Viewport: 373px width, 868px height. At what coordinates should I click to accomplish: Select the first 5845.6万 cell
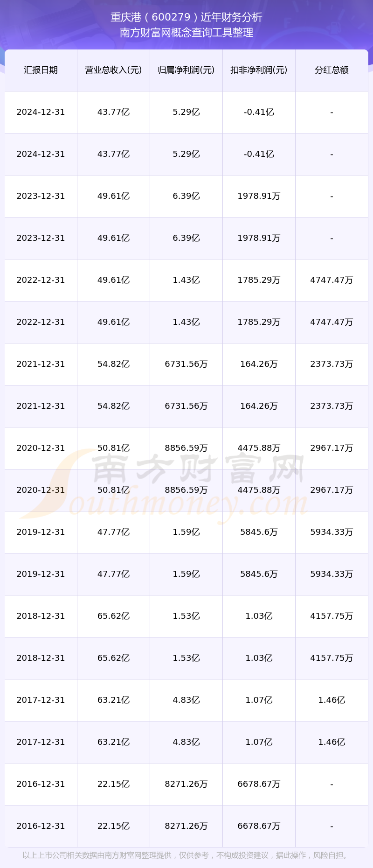[x=259, y=532]
